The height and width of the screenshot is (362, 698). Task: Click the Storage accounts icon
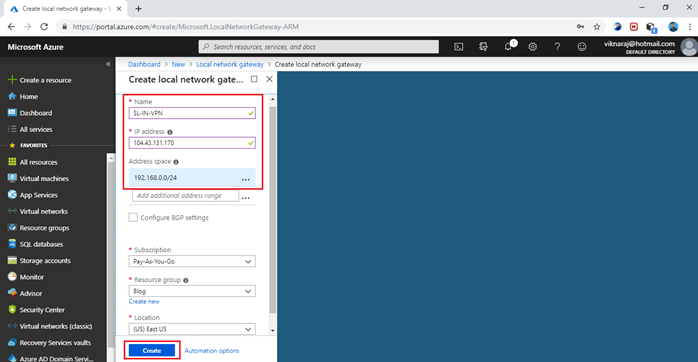12,260
